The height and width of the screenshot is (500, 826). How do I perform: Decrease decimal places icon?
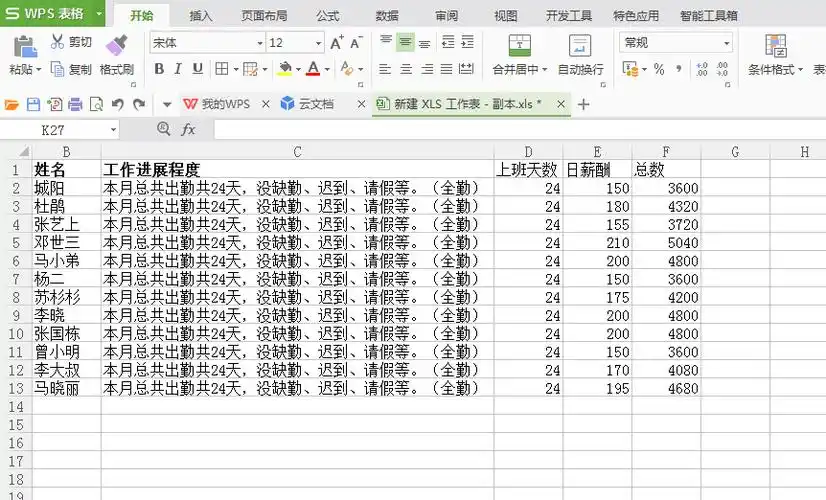point(722,69)
